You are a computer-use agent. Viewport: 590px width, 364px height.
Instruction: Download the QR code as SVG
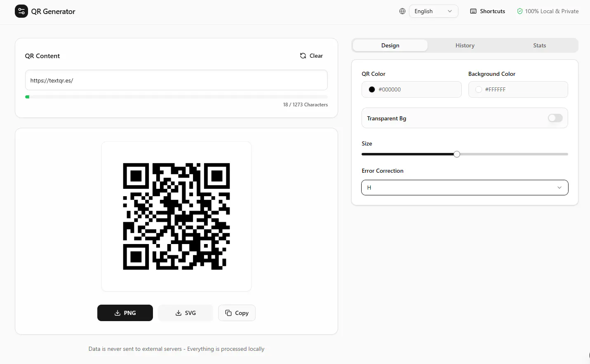[x=186, y=313]
